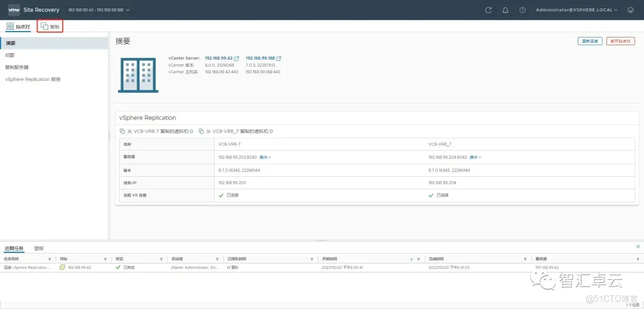Click the vCenter version value 8.0.0, 21216066
This screenshot has width=644, height=309.
coord(219,65)
